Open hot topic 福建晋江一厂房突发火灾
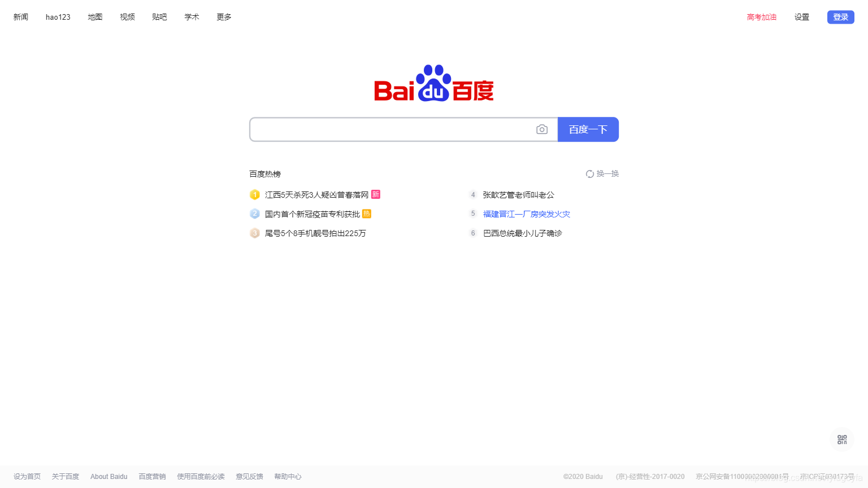This screenshot has height=488, width=868. pos(527,214)
